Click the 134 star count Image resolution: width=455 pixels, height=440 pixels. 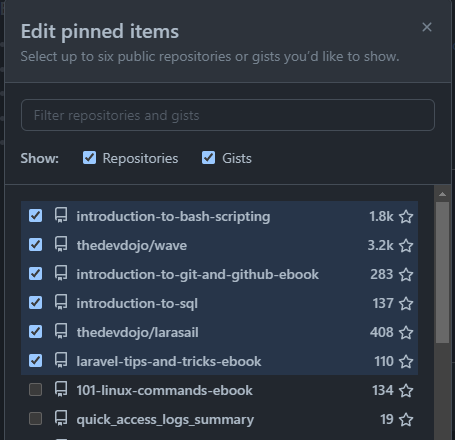383,391
